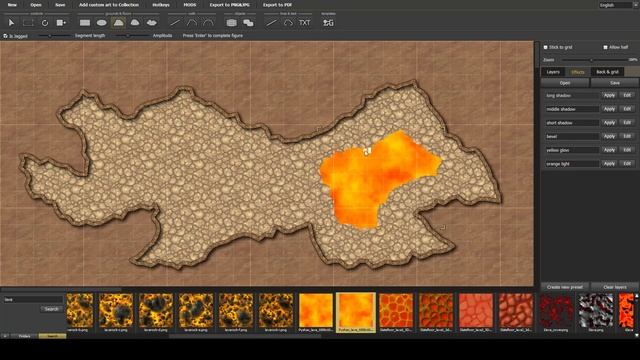This screenshot has height=360, width=640.
Task: Click Save in the top menu bar
Action: pyautogui.click(x=60, y=5)
